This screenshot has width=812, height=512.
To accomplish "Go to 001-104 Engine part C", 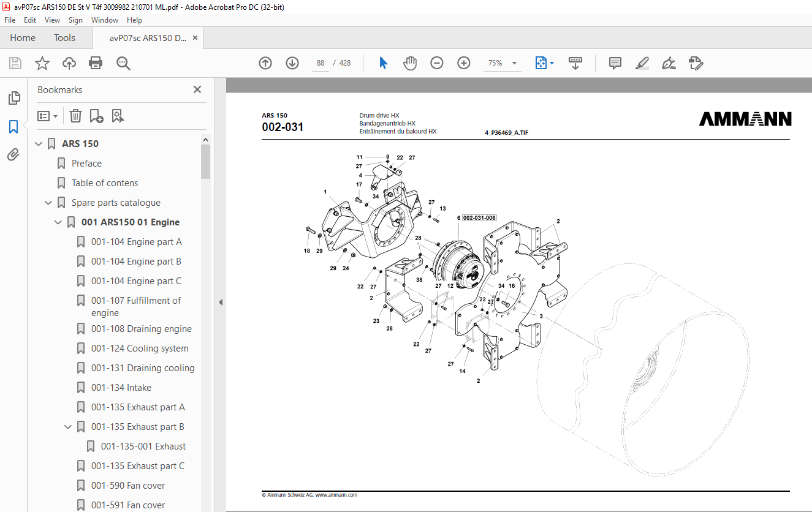I will 137,281.
